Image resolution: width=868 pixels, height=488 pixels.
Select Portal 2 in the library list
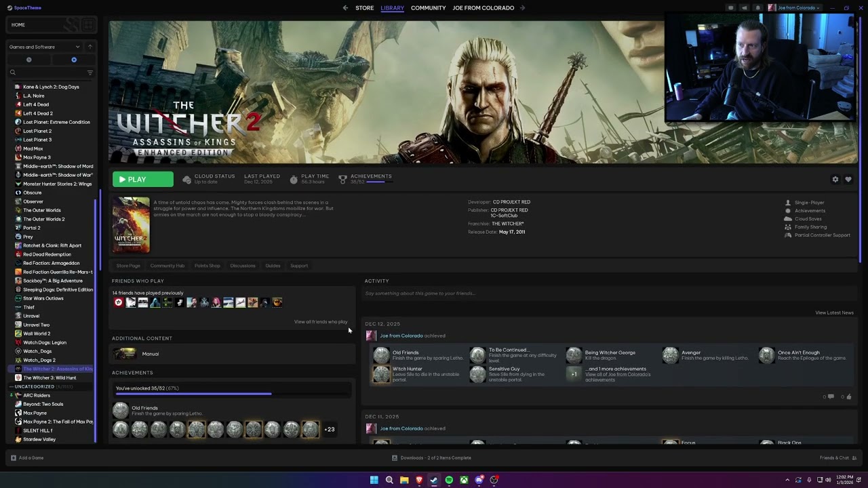[x=32, y=228]
